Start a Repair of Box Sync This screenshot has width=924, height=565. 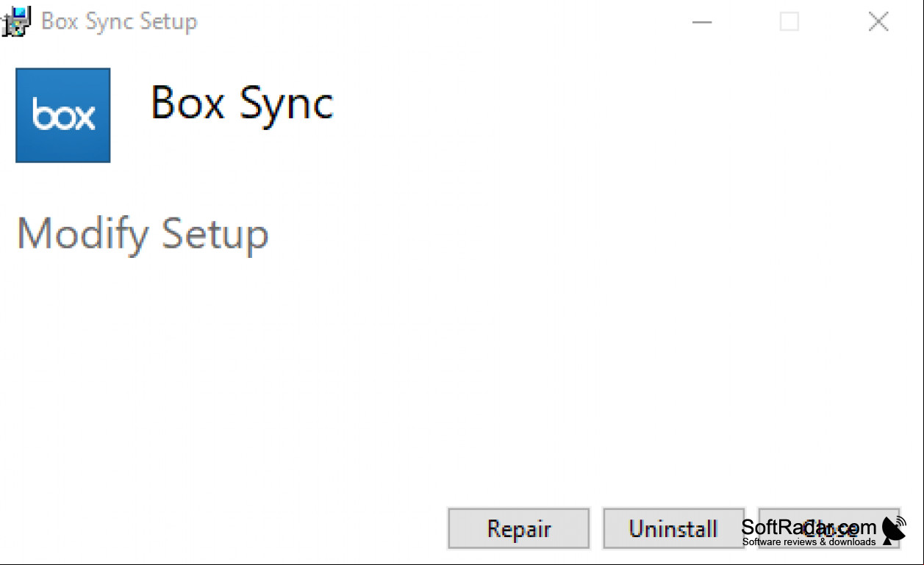point(519,528)
